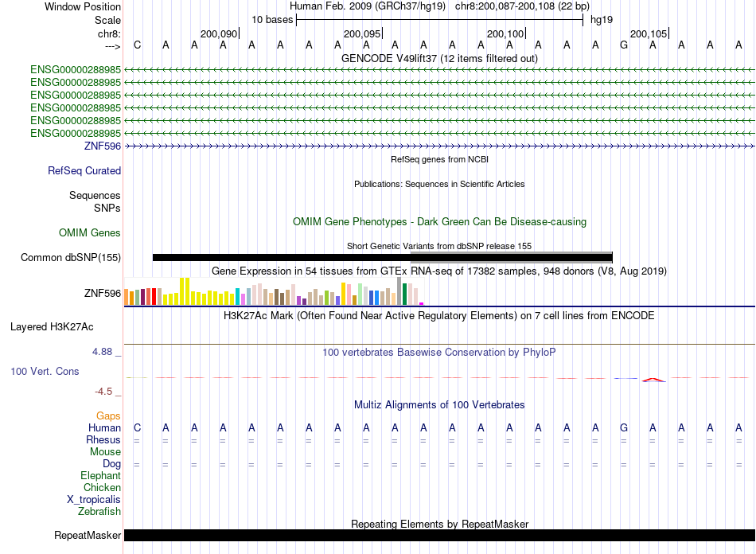Click the 200,090 coordinate marker
This screenshot has height=554, width=756.
(219, 33)
